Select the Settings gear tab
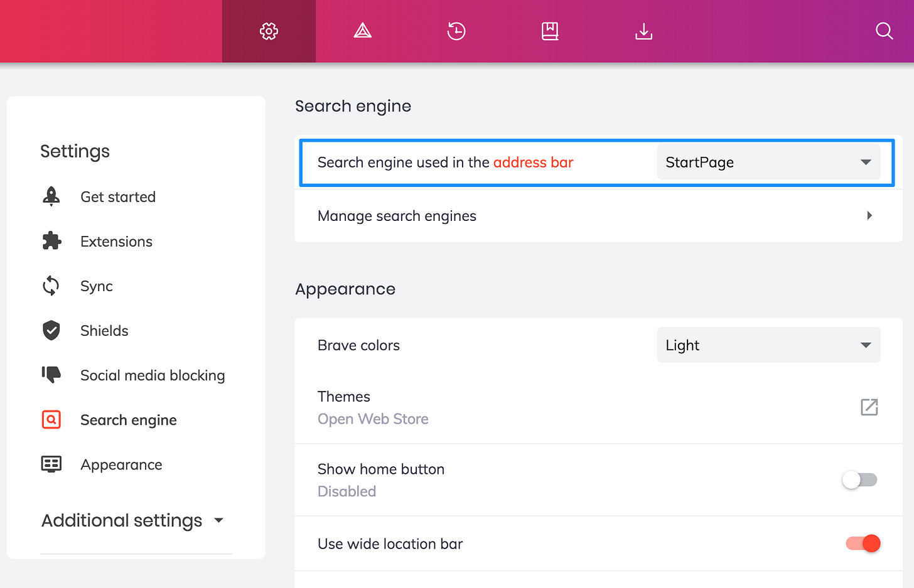 point(269,31)
